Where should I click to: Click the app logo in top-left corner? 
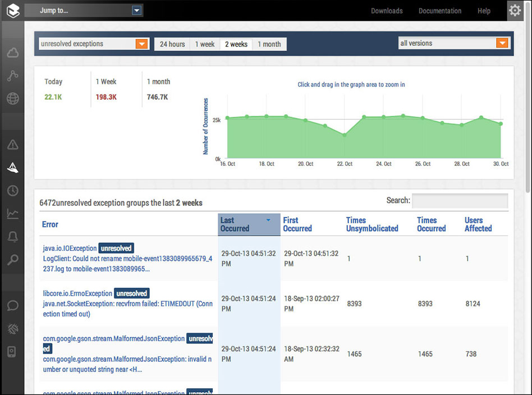[13, 11]
